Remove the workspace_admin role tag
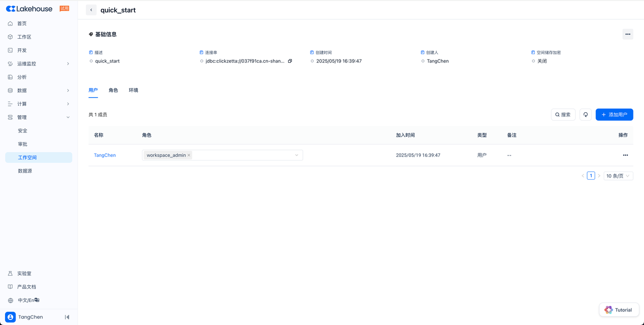 189,155
